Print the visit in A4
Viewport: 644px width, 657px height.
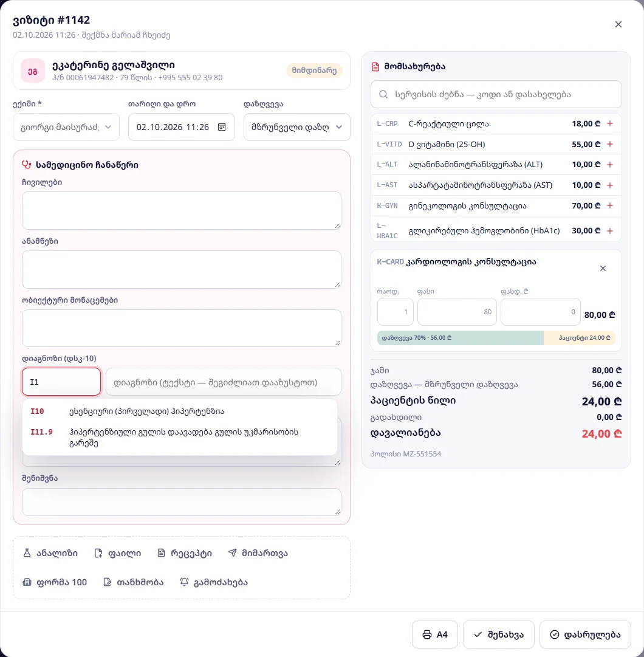[434, 635]
